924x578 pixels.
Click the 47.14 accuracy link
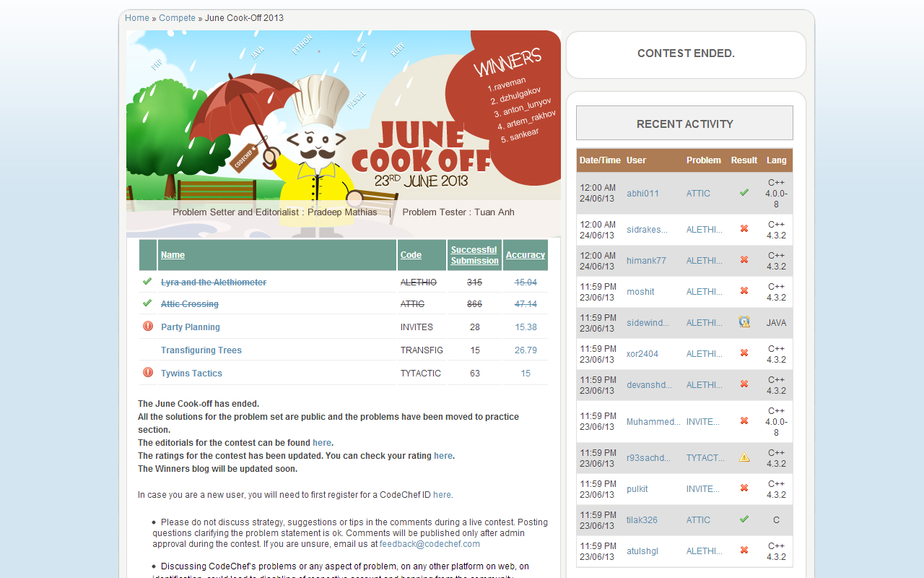tap(526, 304)
